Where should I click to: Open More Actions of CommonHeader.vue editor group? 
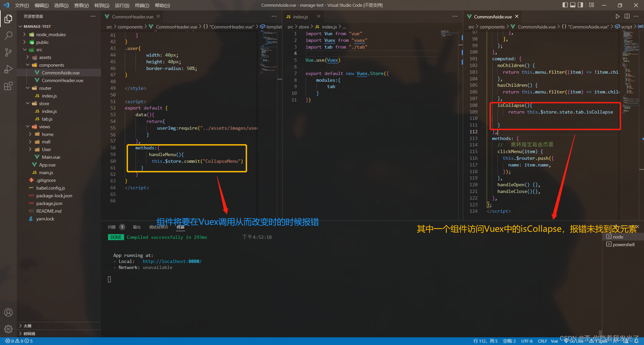pyautogui.click(x=274, y=16)
